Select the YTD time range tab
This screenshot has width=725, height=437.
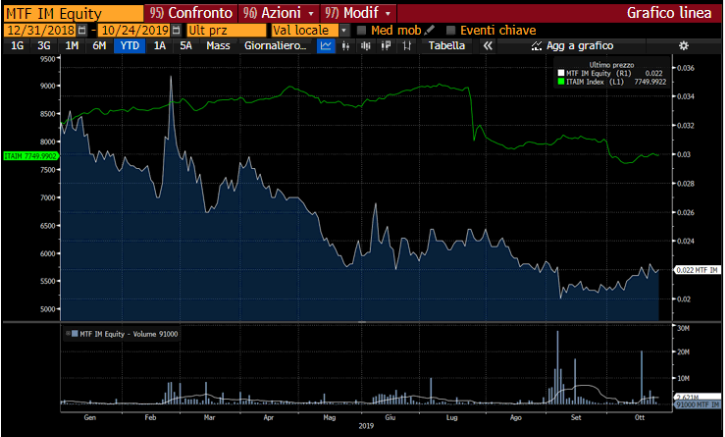130,46
